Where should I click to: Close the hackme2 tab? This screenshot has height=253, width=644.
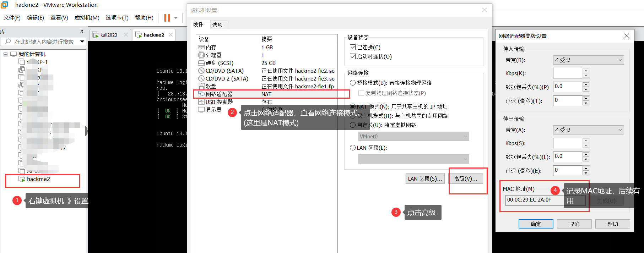(171, 34)
